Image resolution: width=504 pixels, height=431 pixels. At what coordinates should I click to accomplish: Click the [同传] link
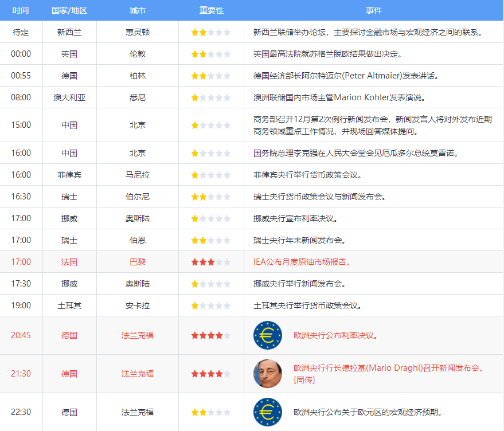[304, 380]
